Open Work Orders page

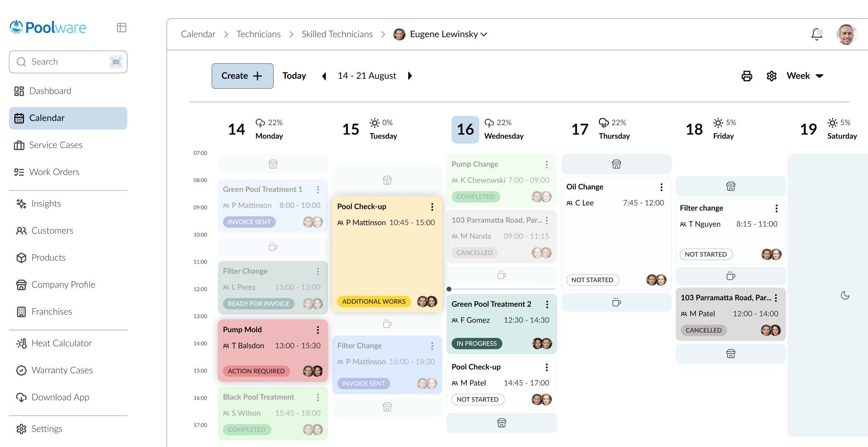point(68,172)
